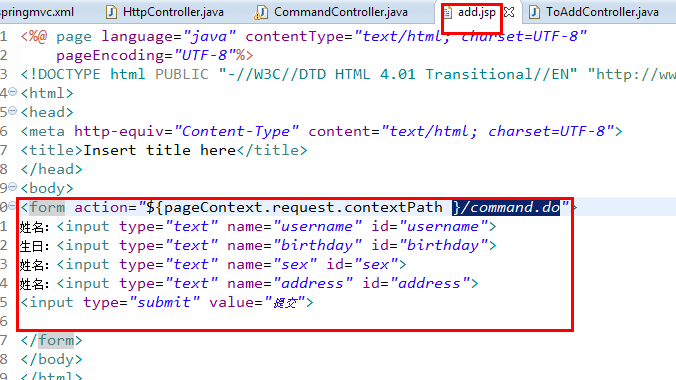Click the Java file icon on HttpController.java tab
The image size is (676, 380).
tap(111, 12)
